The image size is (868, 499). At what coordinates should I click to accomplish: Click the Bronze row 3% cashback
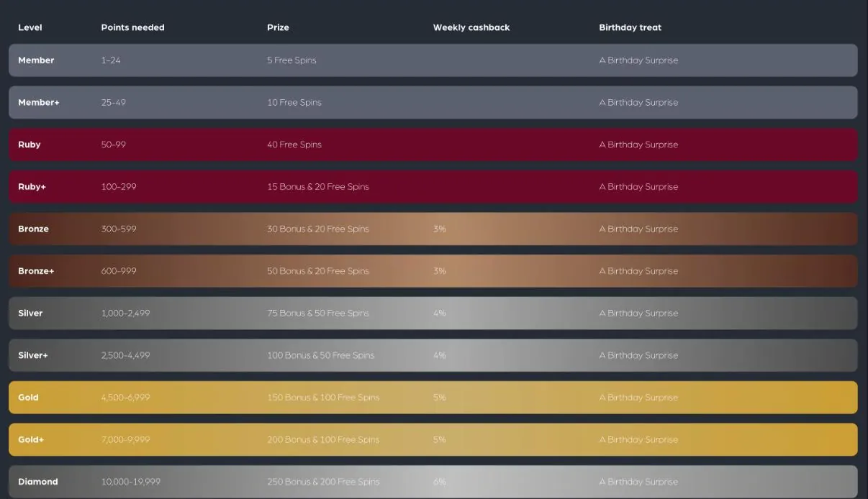440,229
